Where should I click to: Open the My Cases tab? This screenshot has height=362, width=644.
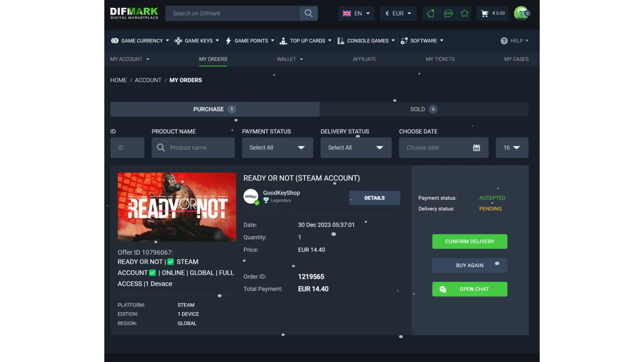(516, 59)
